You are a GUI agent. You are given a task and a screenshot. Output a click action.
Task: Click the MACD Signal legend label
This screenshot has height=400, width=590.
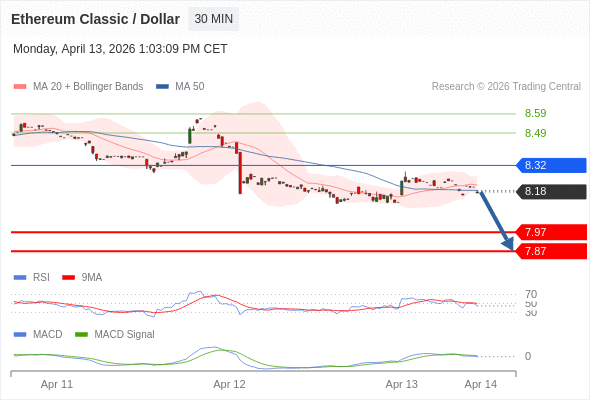click(x=125, y=335)
